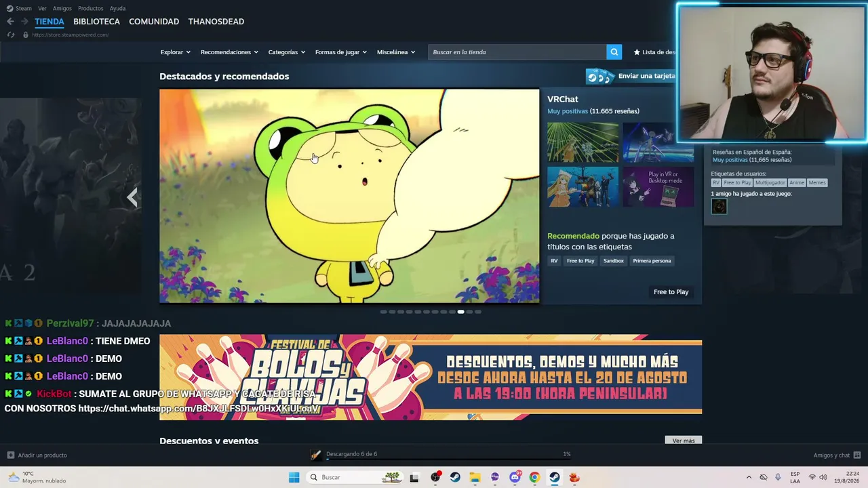The width and height of the screenshot is (868, 488).
Task: Switch to the BIBLIOTECA tab
Action: point(96,22)
